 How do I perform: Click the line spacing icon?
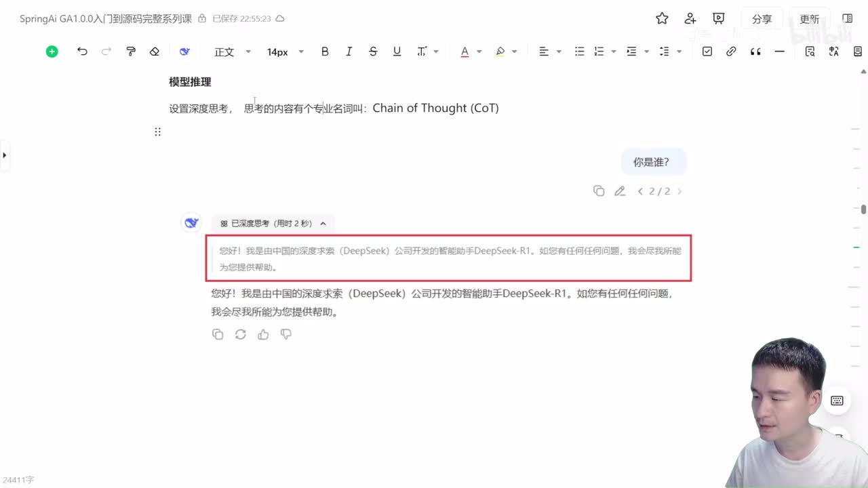tap(665, 52)
